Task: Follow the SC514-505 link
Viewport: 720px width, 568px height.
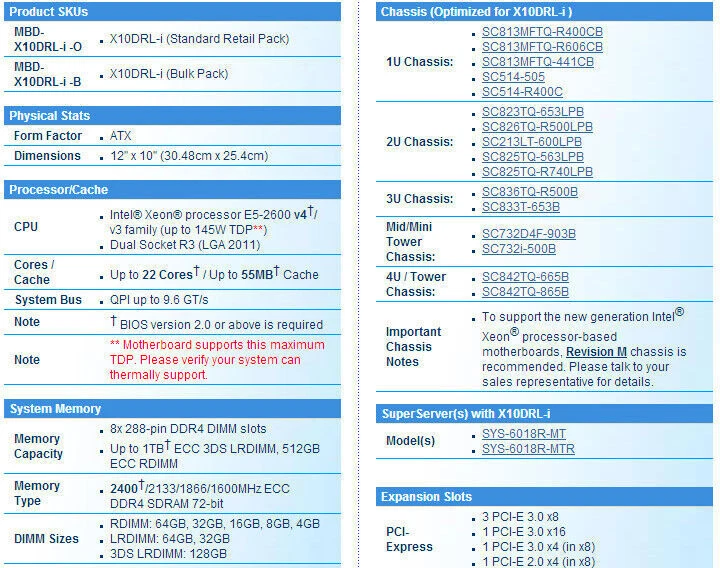Action: [513, 77]
